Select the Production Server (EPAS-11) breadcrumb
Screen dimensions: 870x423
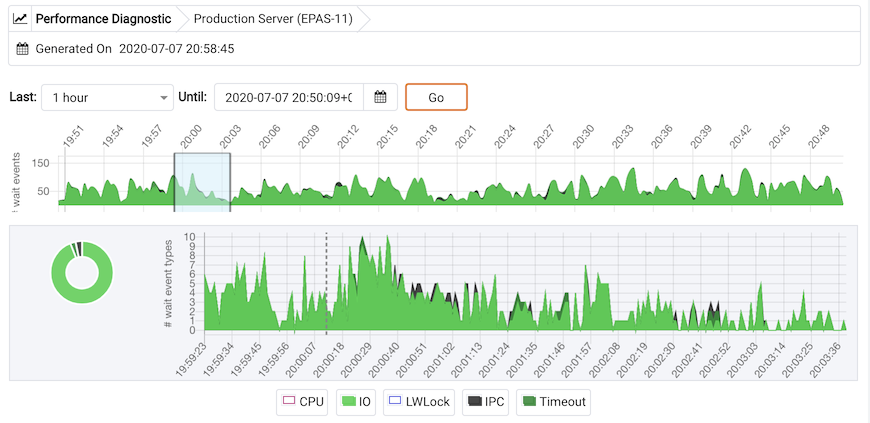tap(275, 19)
